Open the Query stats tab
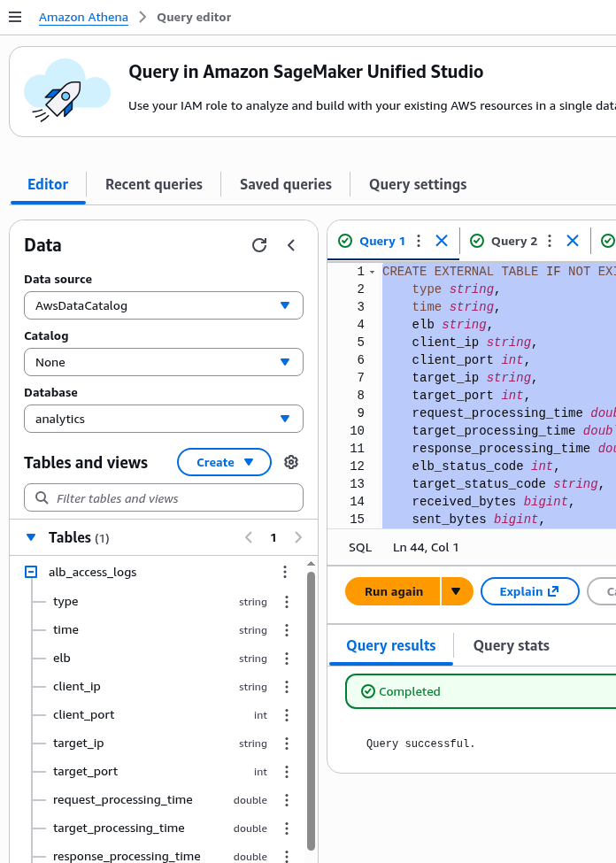Viewport: 616px width, 863px height. coord(511,645)
